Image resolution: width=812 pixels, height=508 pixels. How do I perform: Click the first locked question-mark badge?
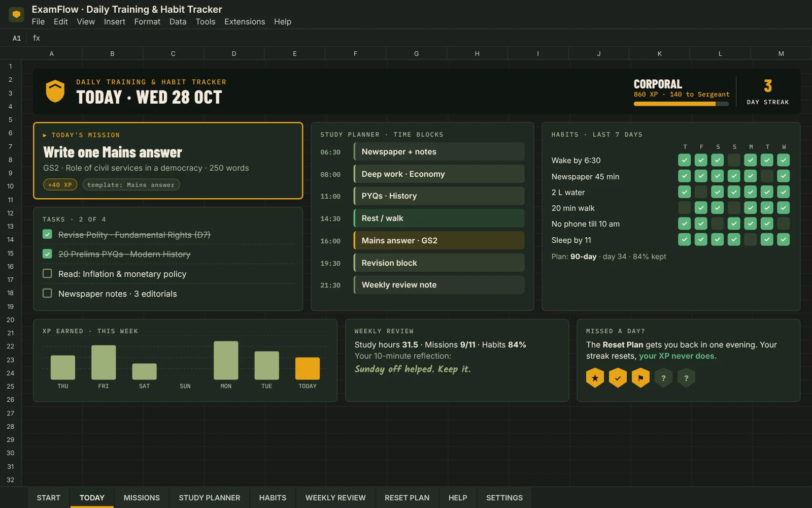(x=663, y=378)
